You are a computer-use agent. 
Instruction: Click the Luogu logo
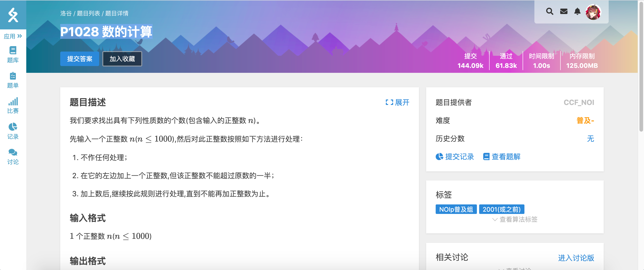click(13, 15)
